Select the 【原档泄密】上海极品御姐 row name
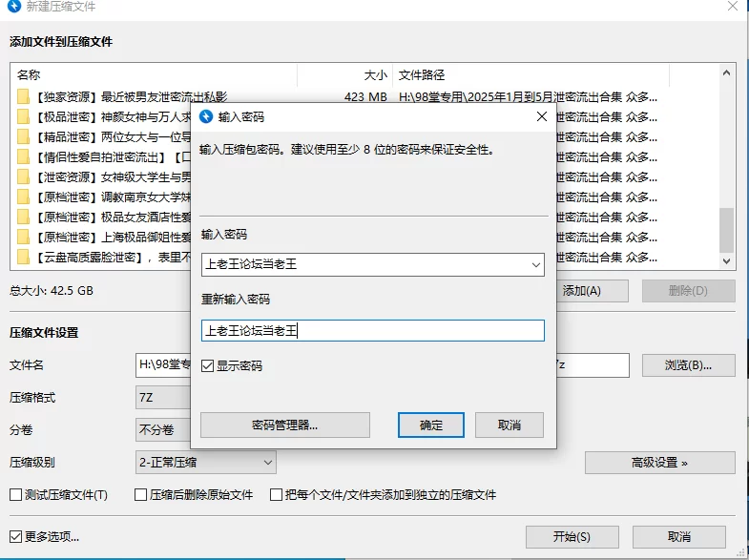 tap(113, 238)
